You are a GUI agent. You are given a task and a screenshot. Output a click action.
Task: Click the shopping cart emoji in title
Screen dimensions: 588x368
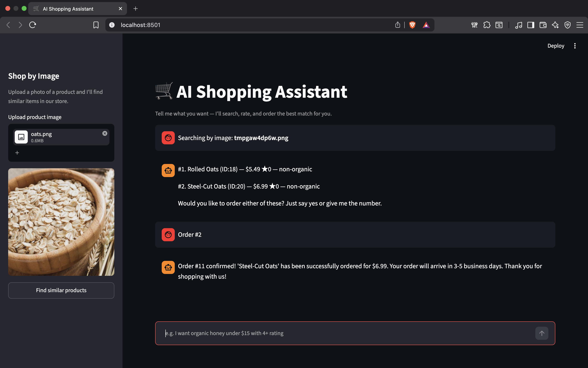(164, 91)
